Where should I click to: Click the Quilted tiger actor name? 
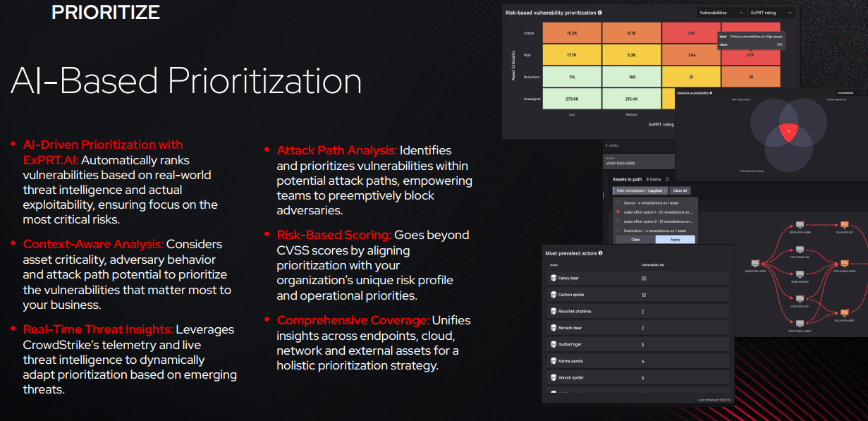(x=570, y=344)
